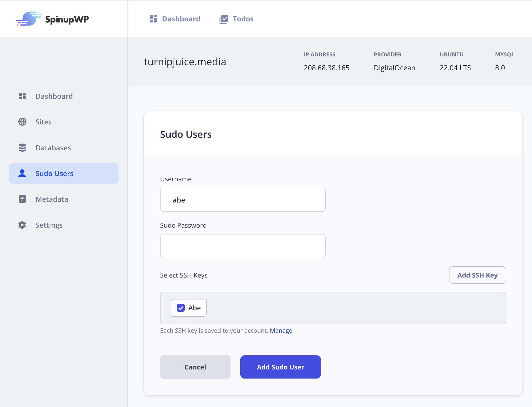Open the Metadata sidebar item
This screenshot has height=407, width=532.
click(64, 199)
